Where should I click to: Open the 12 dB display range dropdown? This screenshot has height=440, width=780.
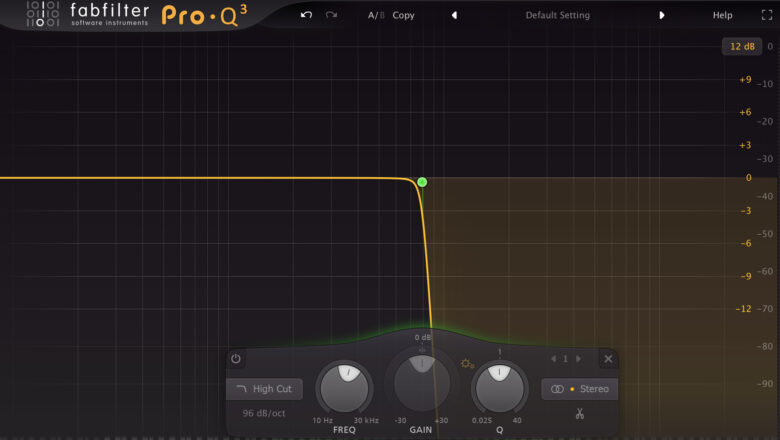tap(742, 46)
